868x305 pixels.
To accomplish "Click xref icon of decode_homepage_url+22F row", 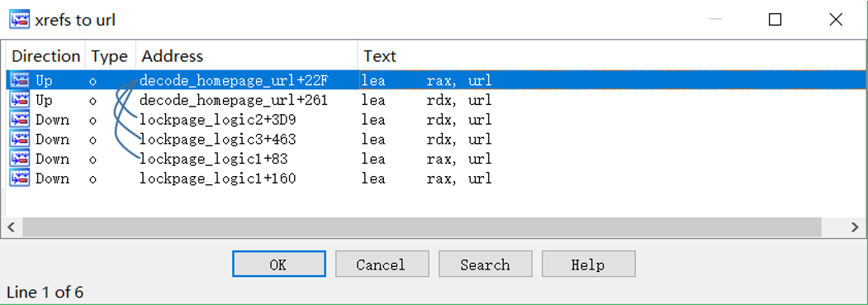I will (20, 81).
